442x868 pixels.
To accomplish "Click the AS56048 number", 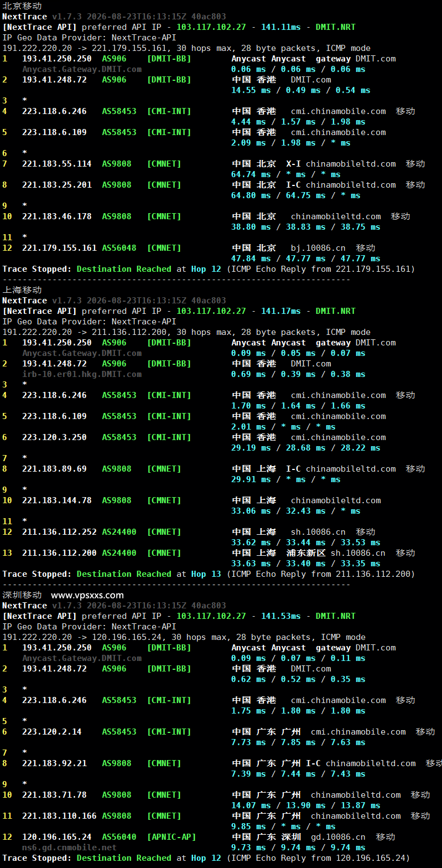I will [x=119, y=248].
